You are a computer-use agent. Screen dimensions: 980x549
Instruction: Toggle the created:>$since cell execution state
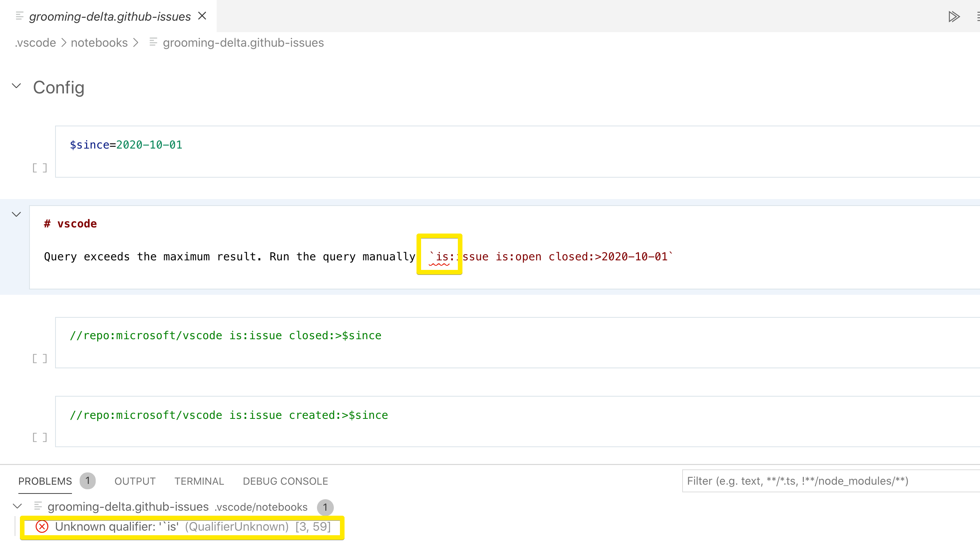point(40,437)
